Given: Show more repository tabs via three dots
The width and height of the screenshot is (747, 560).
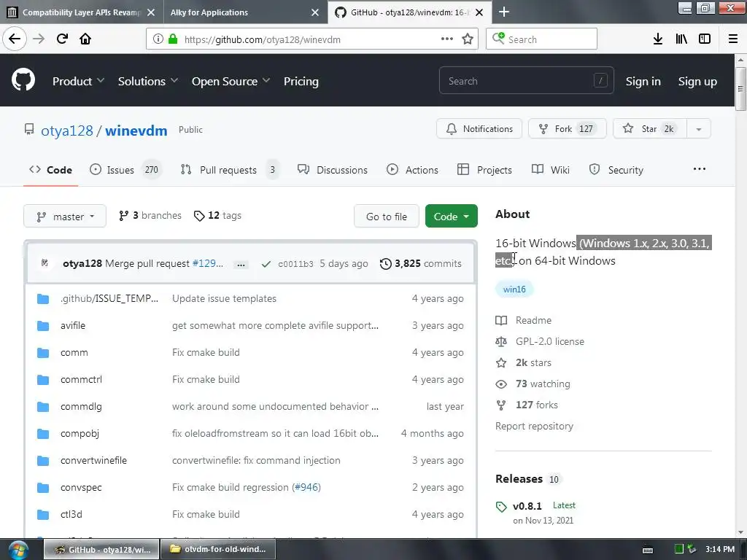Looking at the screenshot, I should tap(700, 169).
